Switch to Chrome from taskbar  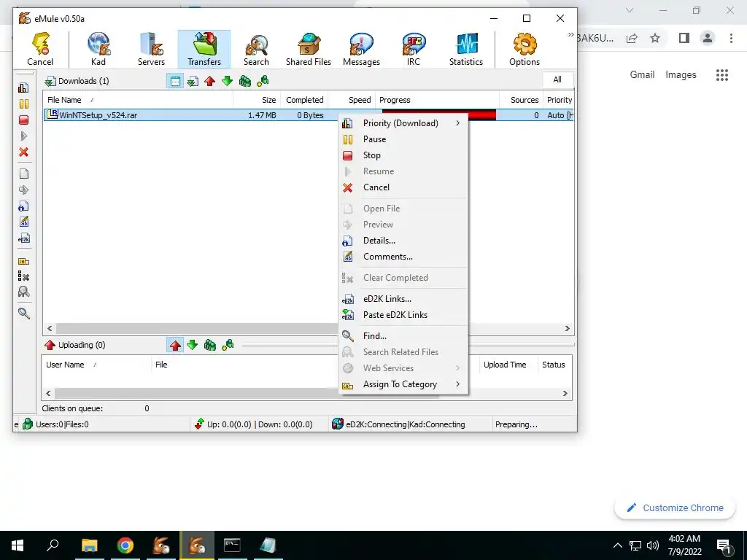125,545
